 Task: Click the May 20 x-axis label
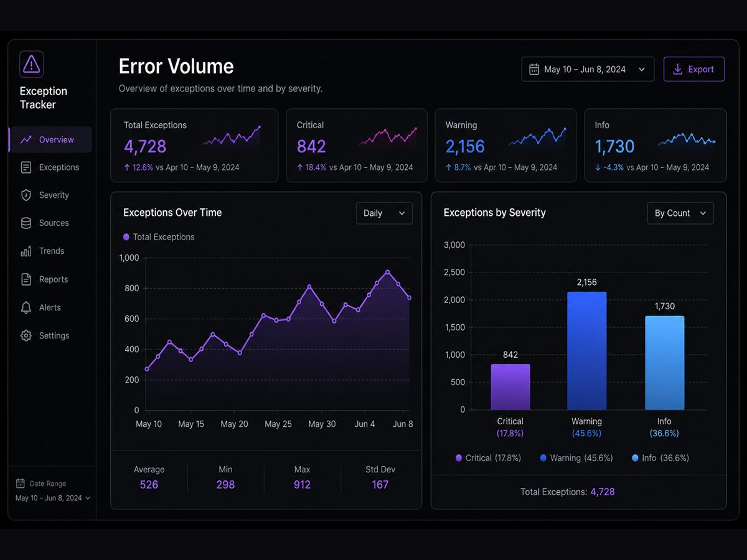coord(235,424)
